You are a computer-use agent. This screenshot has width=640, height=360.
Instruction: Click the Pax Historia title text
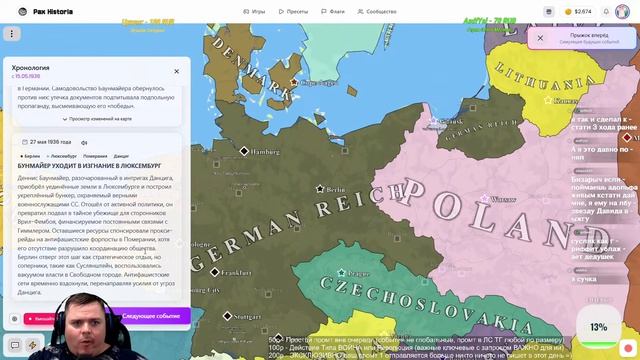[x=53, y=11]
